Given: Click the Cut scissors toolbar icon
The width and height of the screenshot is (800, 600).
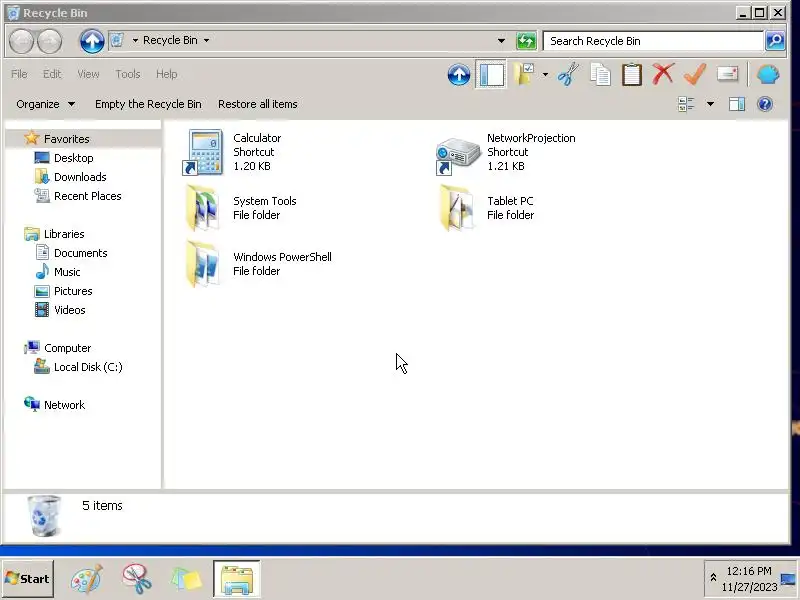Looking at the screenshot, I should (568, 75).
